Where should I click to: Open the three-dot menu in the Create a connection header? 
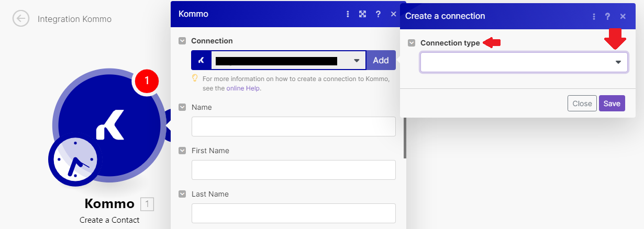click(594, 16)
